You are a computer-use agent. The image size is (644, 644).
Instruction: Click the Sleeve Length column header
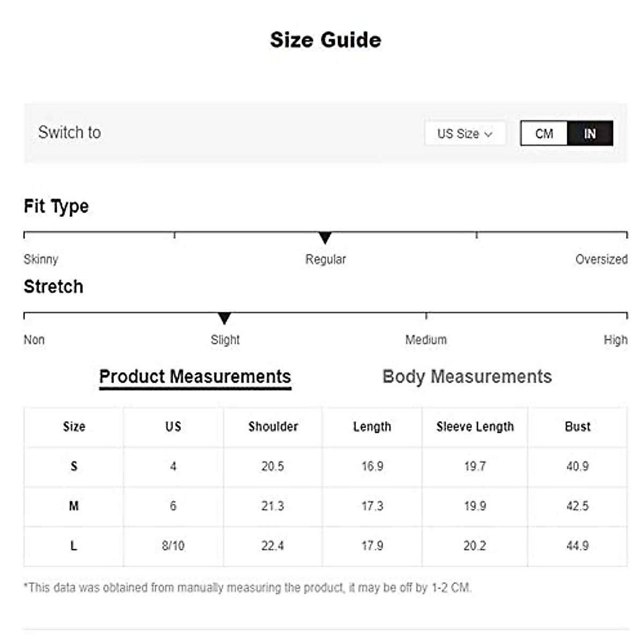pyautogui.click(x=475, y=427)
